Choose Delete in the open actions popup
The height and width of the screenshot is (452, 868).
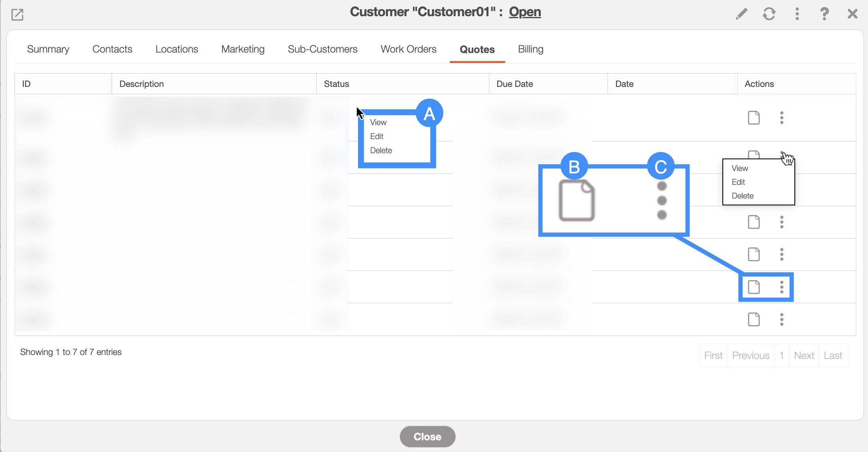[743, 196]
